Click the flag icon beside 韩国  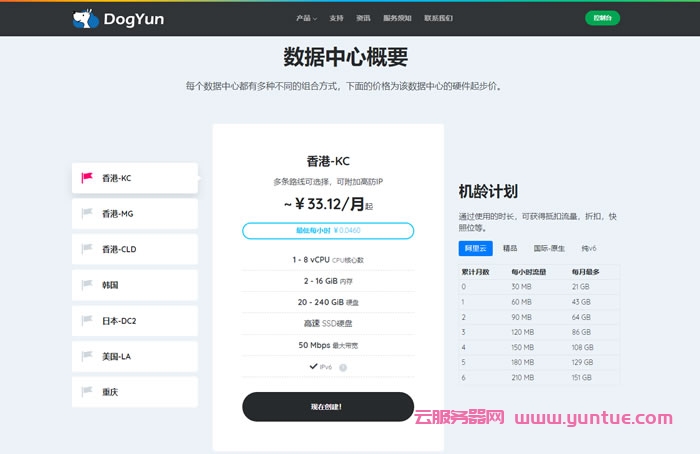[x=87, y=285]
